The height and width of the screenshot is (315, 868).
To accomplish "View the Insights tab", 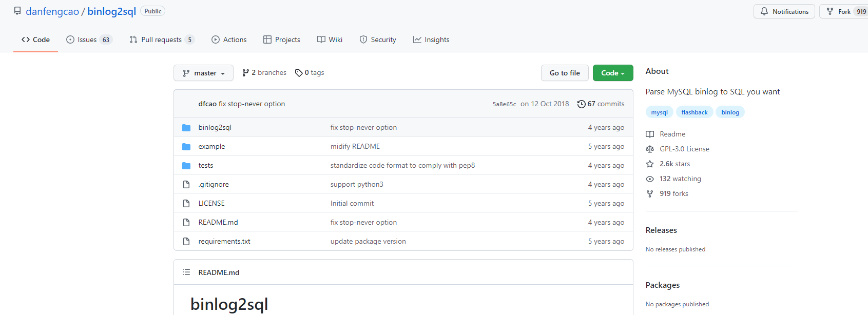I will pyautogui.click(x=431, y=40).
